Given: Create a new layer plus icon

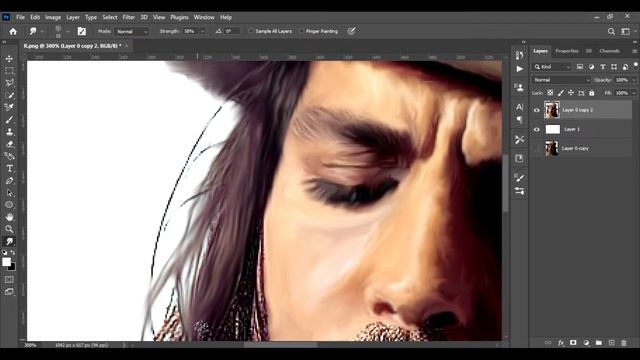Looking at the screenshot, I should point(611,343).
